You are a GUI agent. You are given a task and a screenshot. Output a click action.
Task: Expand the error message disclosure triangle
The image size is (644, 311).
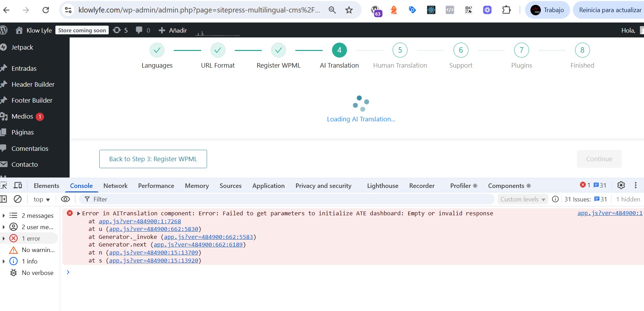79,214
